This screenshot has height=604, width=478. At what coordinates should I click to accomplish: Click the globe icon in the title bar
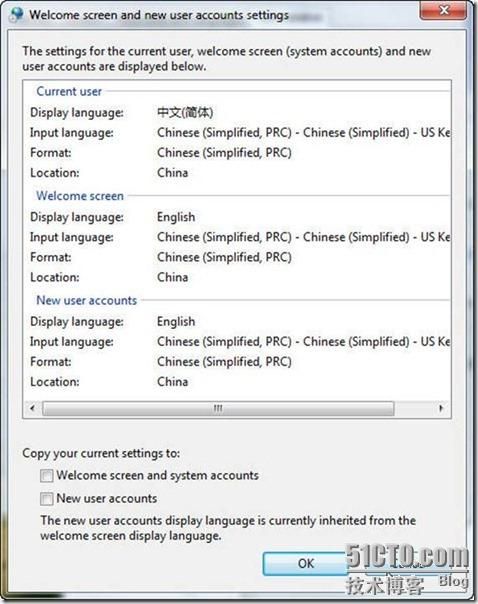coord(17,15)
